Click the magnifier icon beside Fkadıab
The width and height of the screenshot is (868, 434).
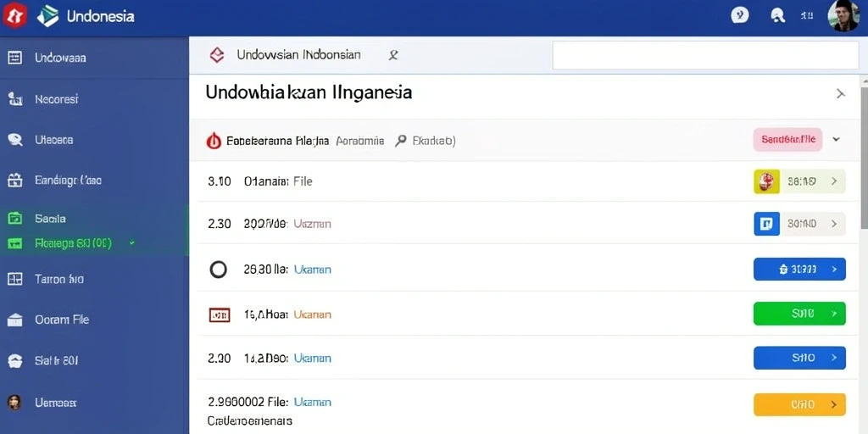[401, 142]
